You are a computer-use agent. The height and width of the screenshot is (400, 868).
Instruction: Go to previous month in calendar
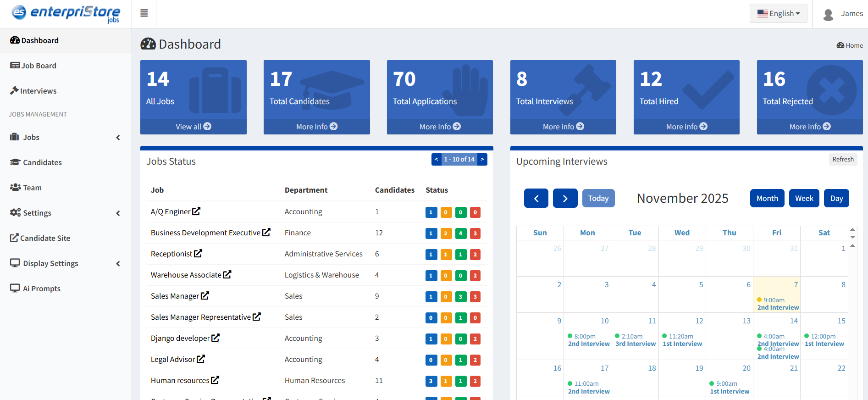(x=536, y=198)
